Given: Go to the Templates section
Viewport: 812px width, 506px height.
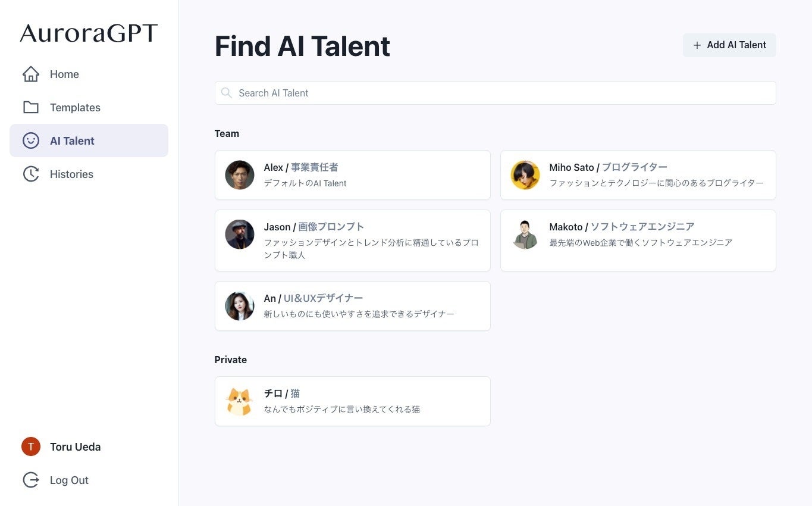Looking at the screenshot, I should [x=75, y=108].
